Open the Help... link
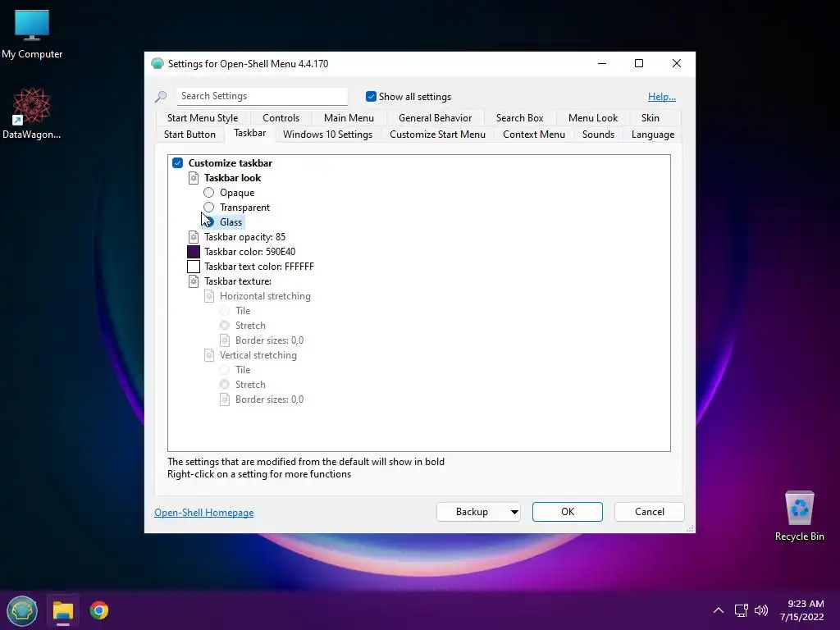 point(662,97)
